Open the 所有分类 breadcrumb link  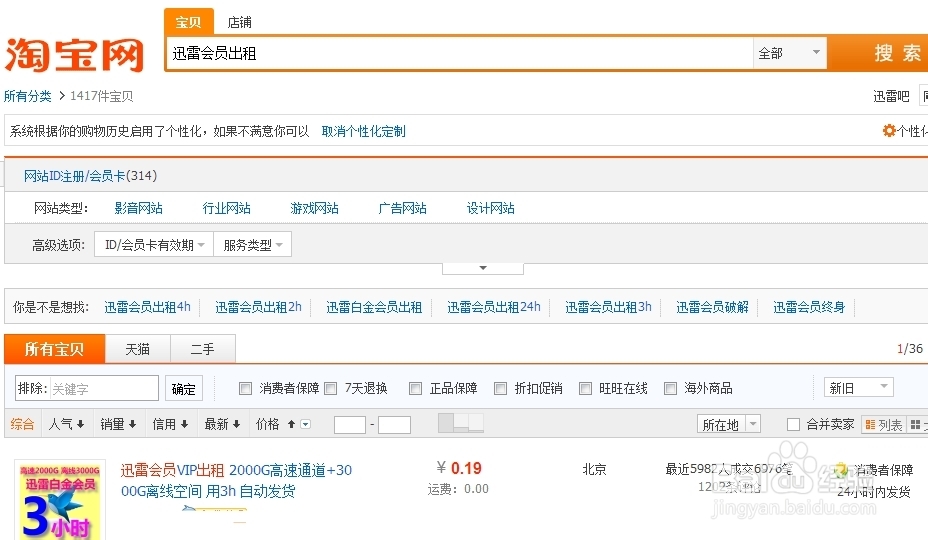tap(28, 96)
